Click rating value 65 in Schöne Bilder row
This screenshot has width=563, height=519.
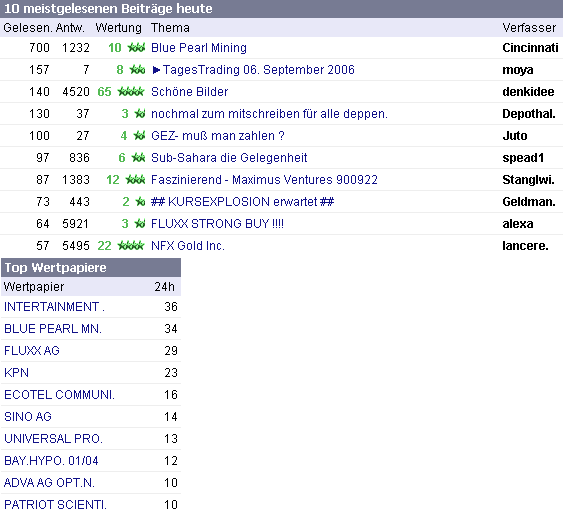(x=104, y=92)
